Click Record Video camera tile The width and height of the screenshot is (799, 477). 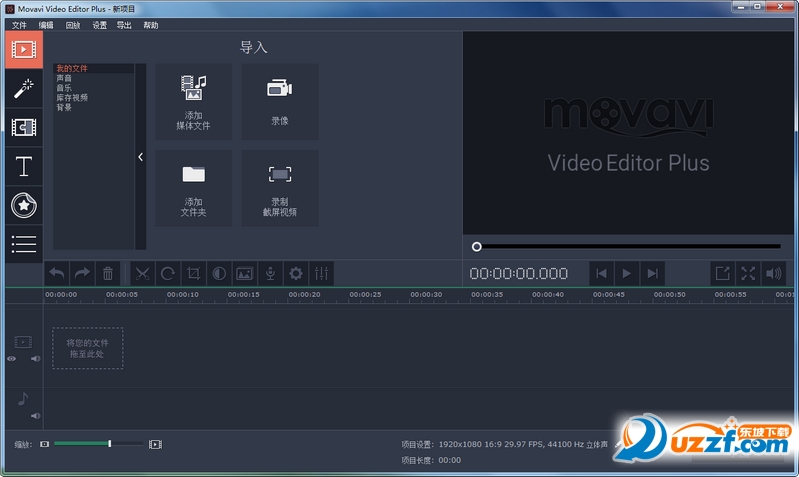coord(280,102)
